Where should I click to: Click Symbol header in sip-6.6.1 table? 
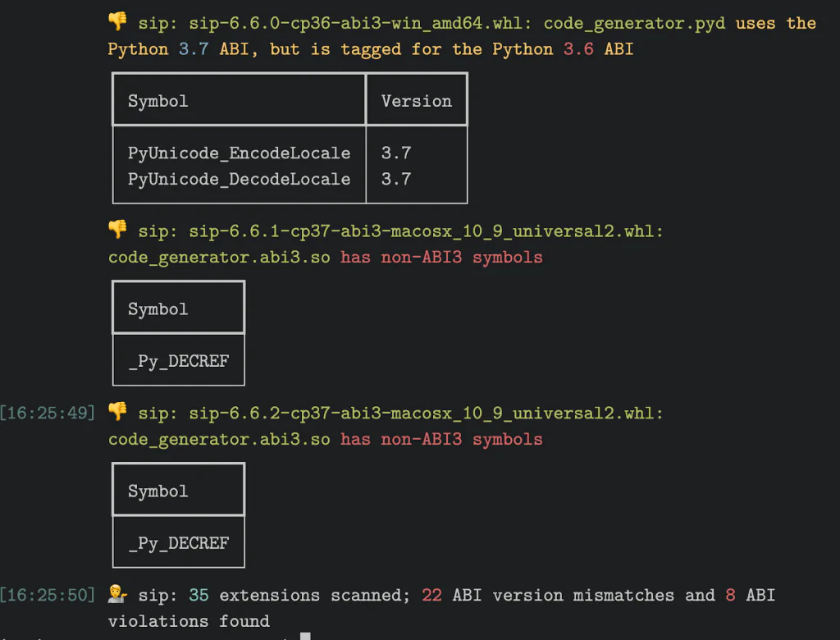[158, 309]
